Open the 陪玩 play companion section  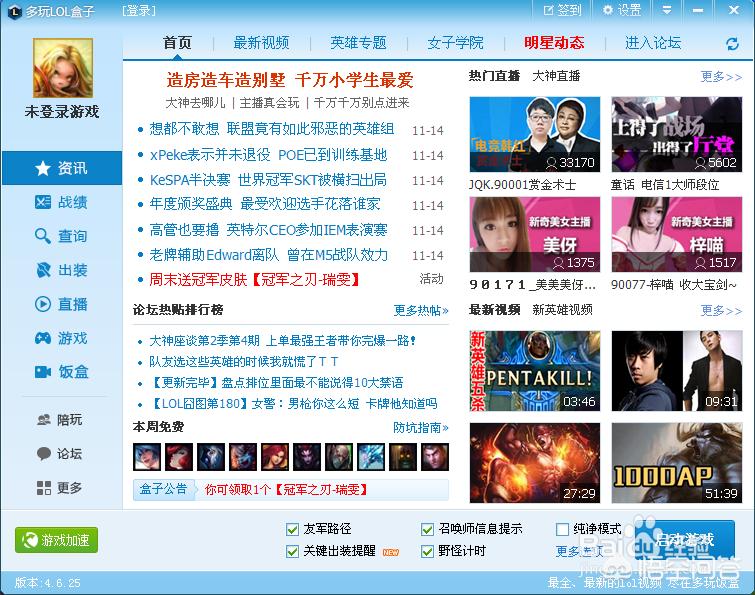point(60,420)
